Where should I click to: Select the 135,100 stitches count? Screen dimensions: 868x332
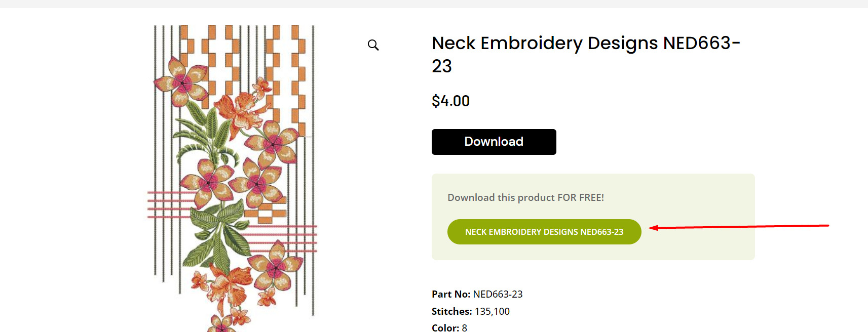[492, 311]
